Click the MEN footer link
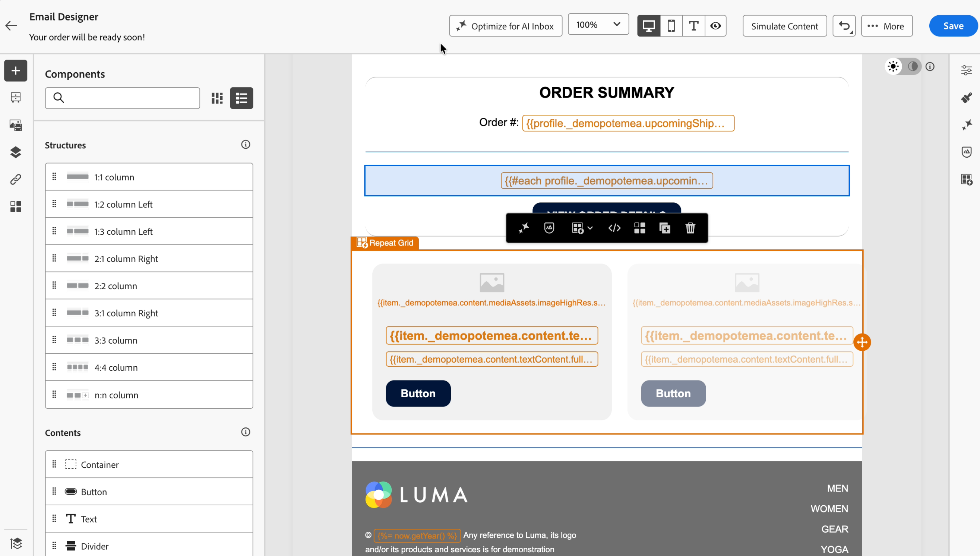This screenshot has width=980, height=556. pos(837,489)
